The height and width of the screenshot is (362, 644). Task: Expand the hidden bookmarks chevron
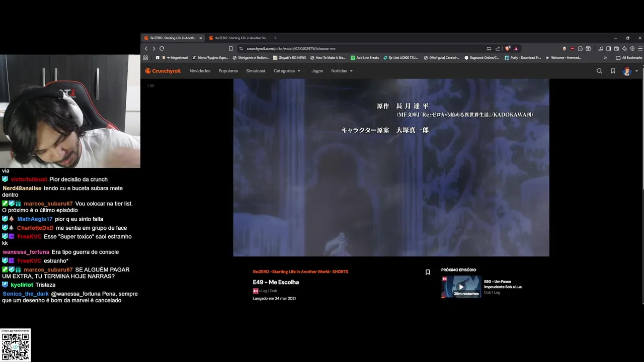point(605,58)
